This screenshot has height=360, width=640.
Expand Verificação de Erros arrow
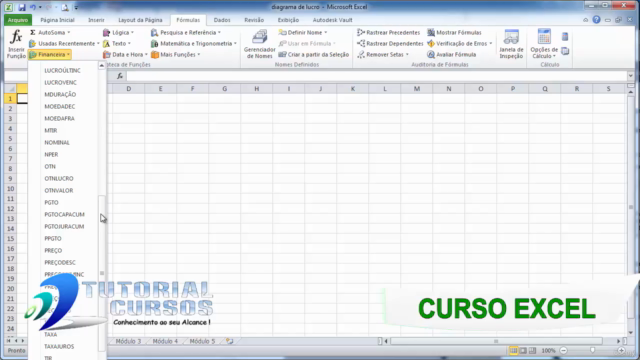click(491, 43)
